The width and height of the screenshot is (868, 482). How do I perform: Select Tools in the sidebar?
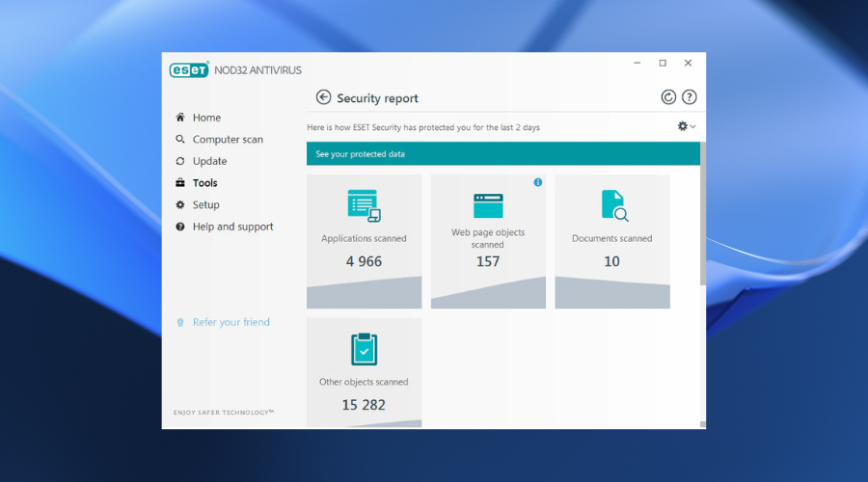tap(204, 182)
